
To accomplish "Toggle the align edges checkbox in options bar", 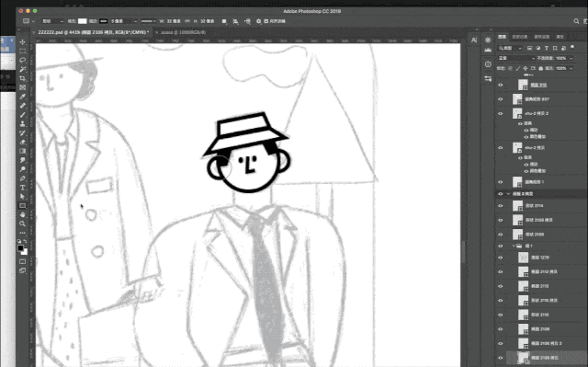I will click(x=266, y=21).
